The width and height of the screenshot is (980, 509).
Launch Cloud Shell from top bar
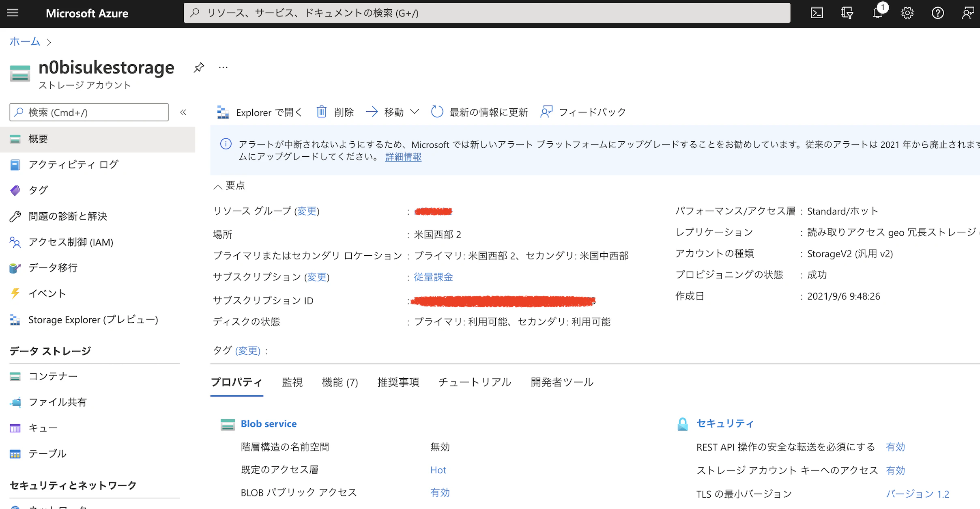817,13
